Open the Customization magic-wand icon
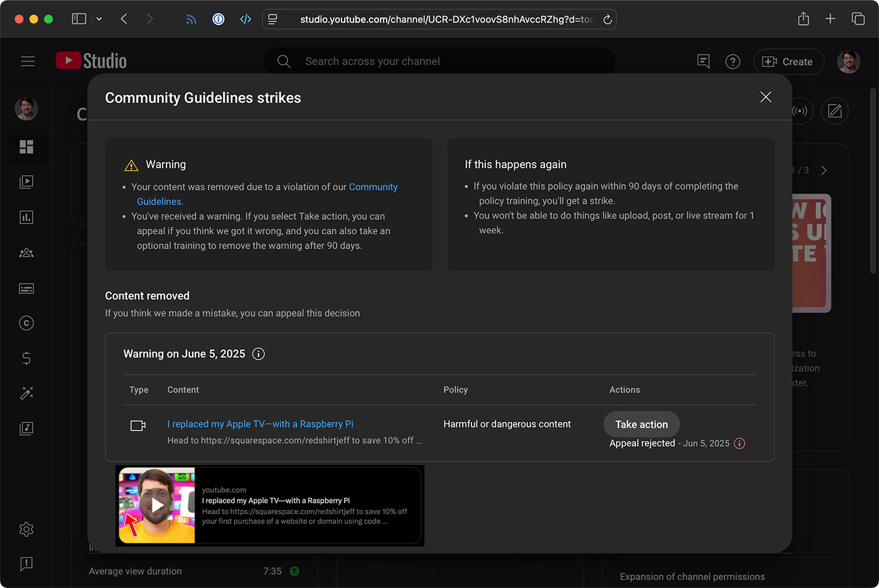This screenshot has height=588, width=879. pos(26,393)
